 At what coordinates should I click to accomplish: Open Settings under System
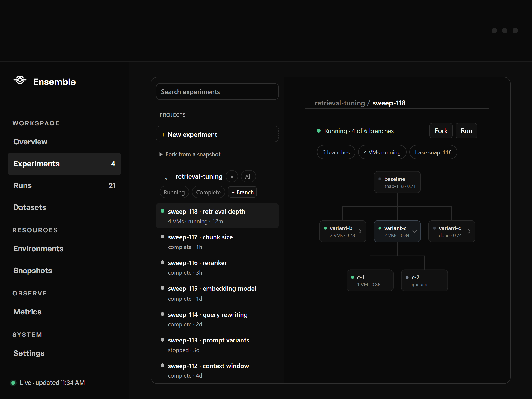coord(64,353)
